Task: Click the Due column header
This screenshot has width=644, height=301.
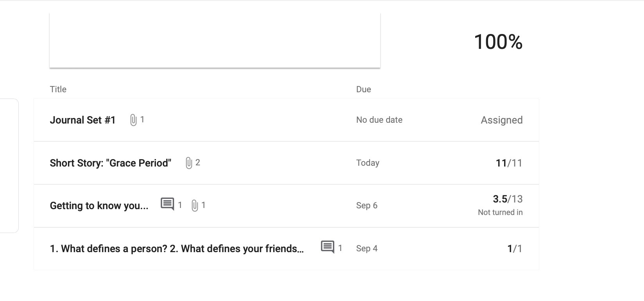Action: (x=363, y=90)
